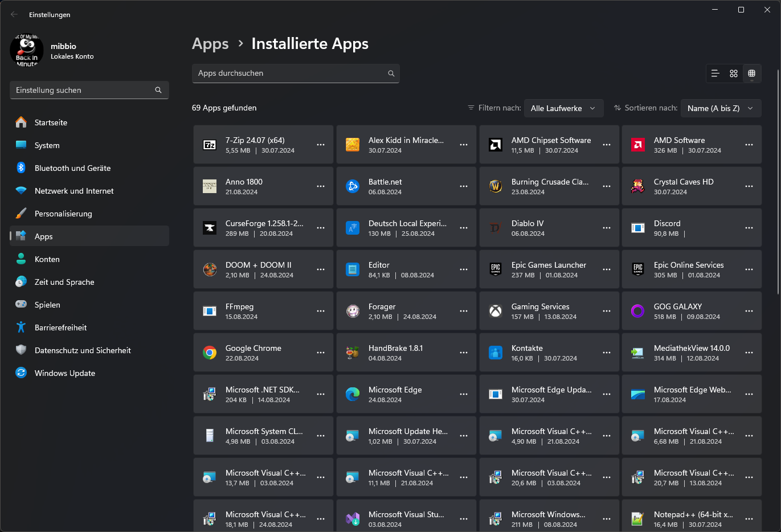Click the back arrow button
The height and width of the screenshot is (532, 781).
pos(14,15)
